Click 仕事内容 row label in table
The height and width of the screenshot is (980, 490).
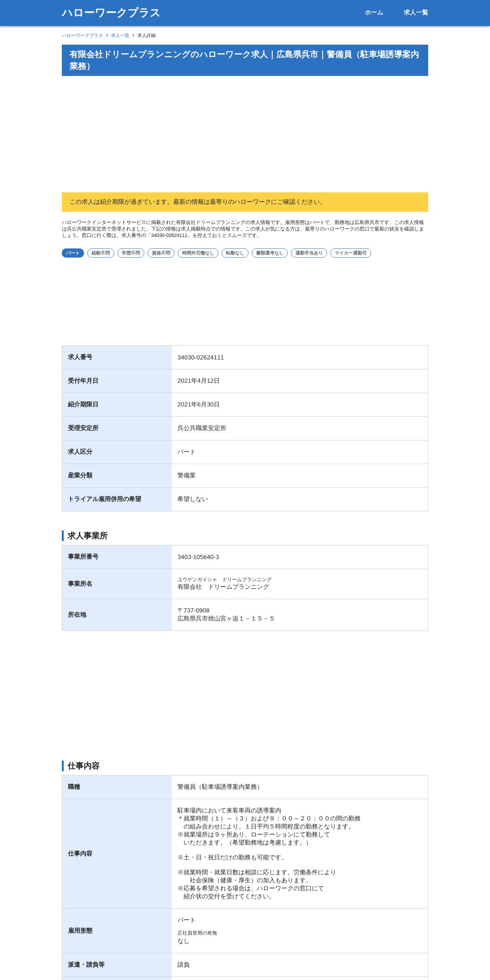[x=80, y=854]
